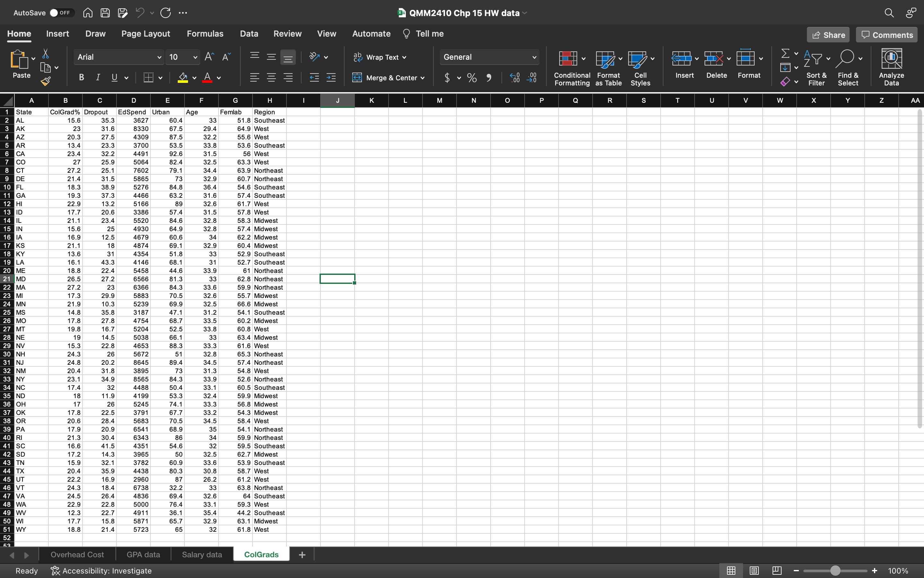Open the Formulas ribbon tab
Viewport: 924px width, 578px height.
pos(205,34)
